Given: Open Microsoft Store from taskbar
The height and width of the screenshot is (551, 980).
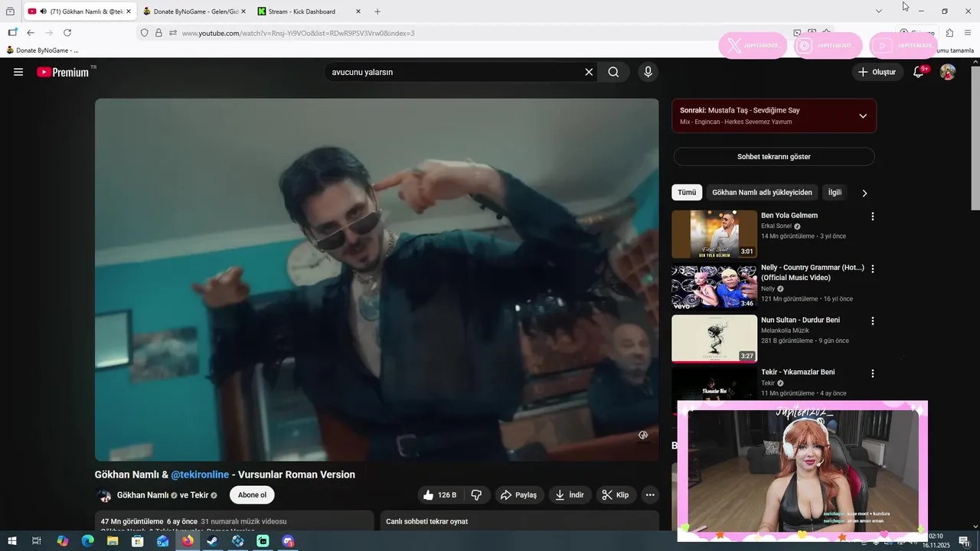Looking at the screenshot, I should (x=138, y=541).
